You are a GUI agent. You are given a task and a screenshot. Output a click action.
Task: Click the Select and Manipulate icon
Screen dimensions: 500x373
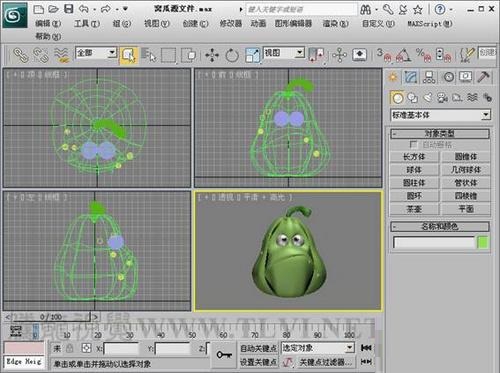coord(340,55)
